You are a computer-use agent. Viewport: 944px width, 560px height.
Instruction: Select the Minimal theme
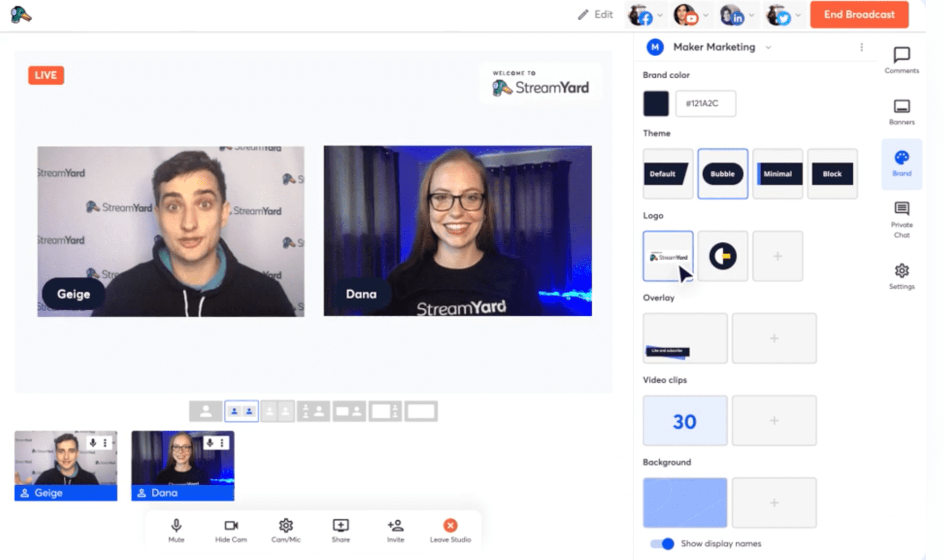point(777,174)
